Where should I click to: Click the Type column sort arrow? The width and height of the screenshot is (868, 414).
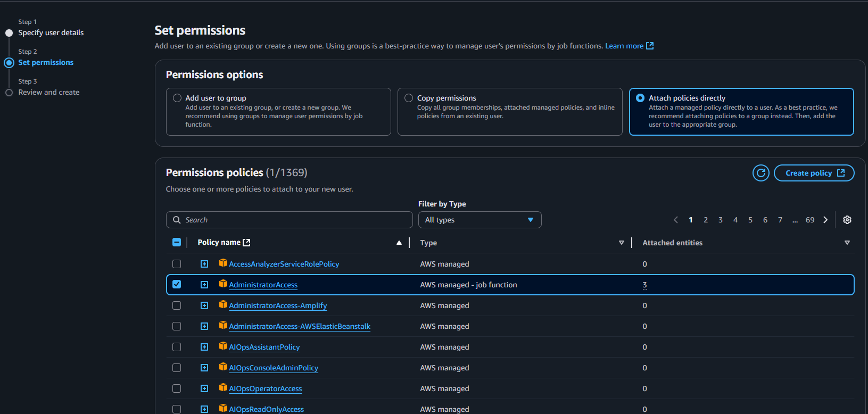click(622, 243)
